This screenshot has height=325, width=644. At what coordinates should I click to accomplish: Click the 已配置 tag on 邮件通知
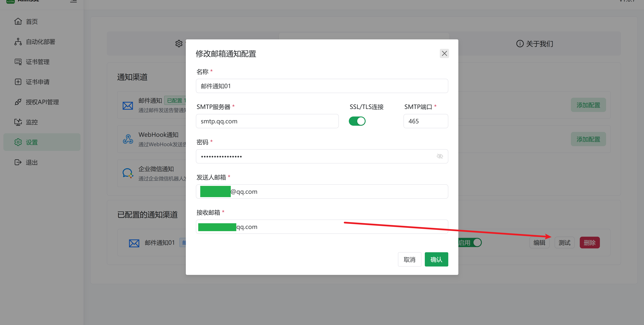[x=175, y=100]
